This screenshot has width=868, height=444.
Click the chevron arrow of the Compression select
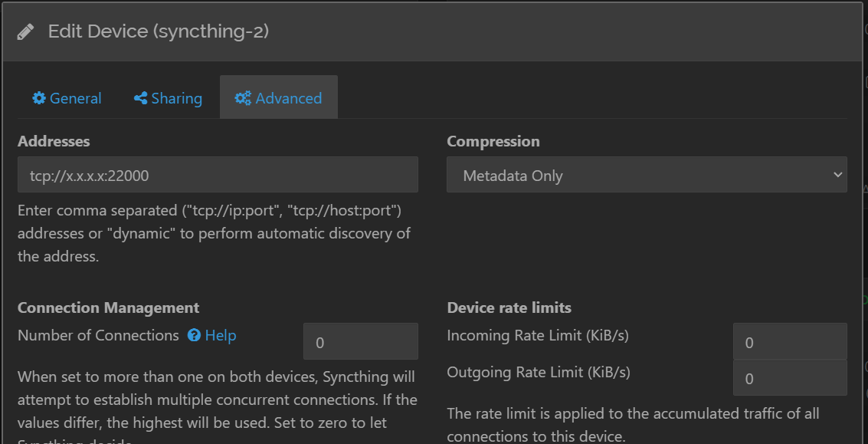pyautogui.click(x=837, y=175)
